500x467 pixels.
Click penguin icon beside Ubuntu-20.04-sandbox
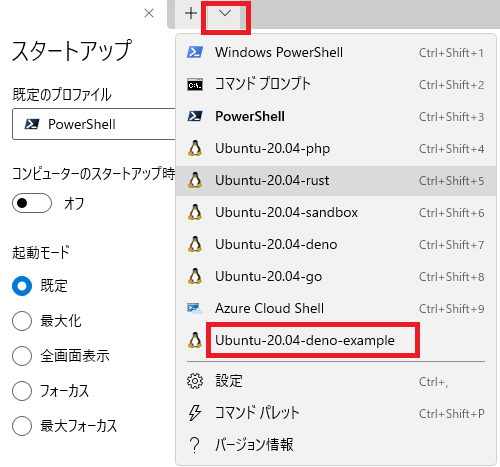point(195,212)
